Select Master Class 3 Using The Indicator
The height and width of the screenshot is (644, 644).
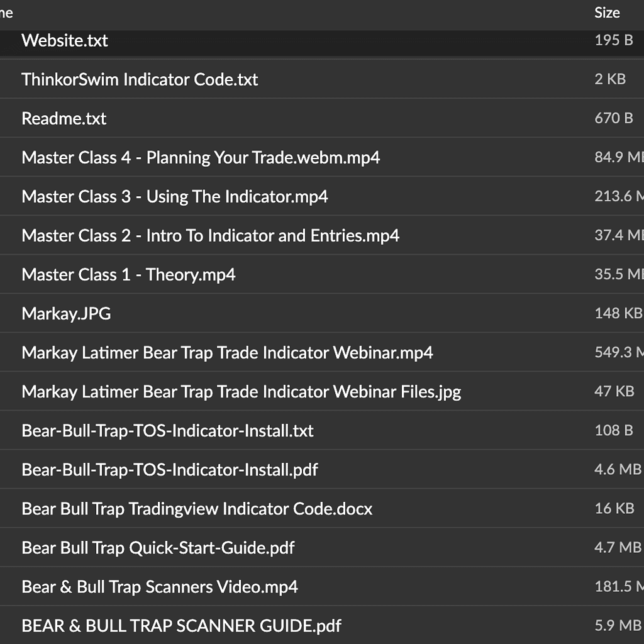[x=175, y=197]
